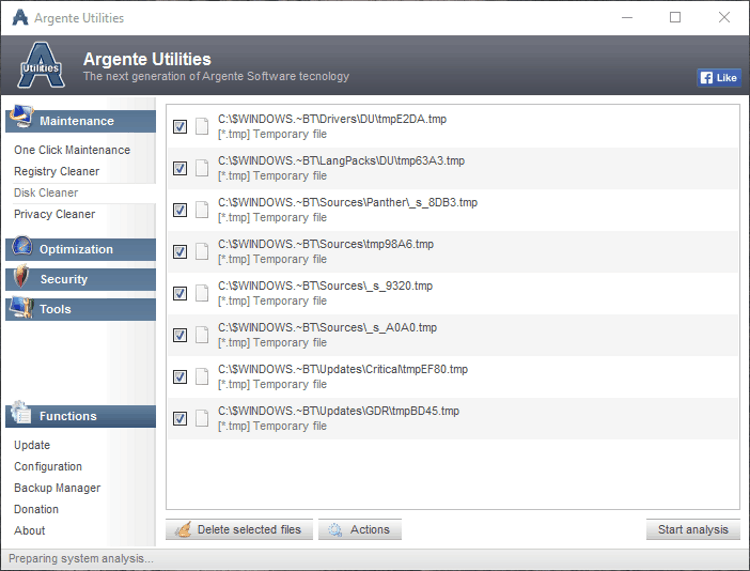Click 'The next generation of Argente Software' tagline
The image size is (750, 571).
tap(216, 77)
